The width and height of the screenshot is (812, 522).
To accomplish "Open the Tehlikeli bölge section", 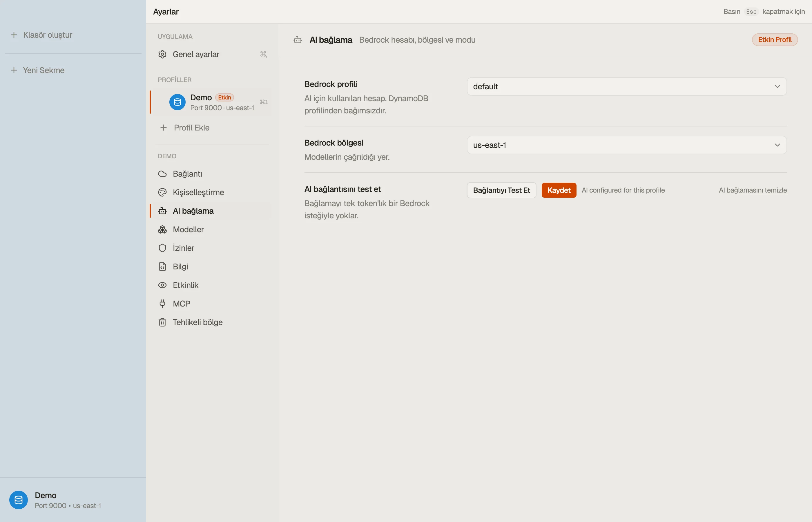I will (x=212, y=322).
